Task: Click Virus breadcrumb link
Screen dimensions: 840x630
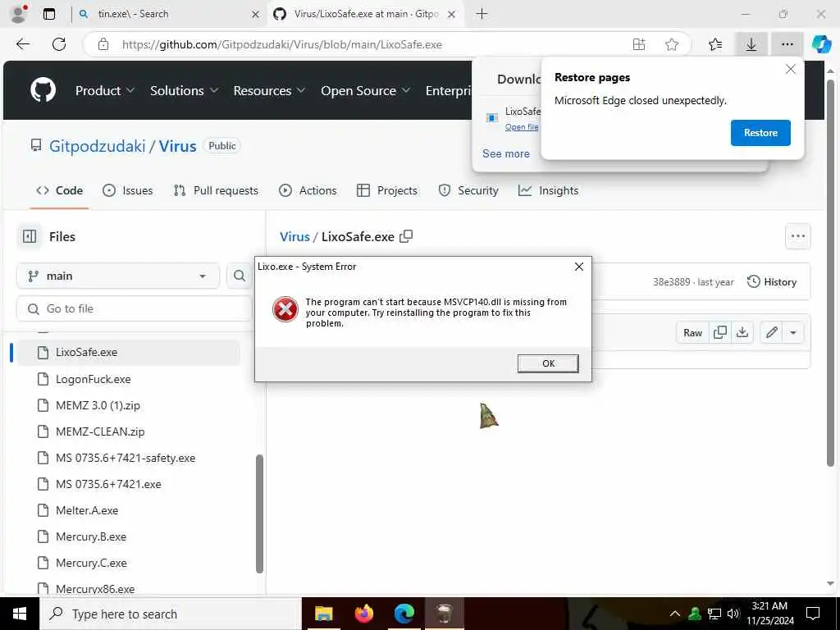Action: tap(294, 236)
